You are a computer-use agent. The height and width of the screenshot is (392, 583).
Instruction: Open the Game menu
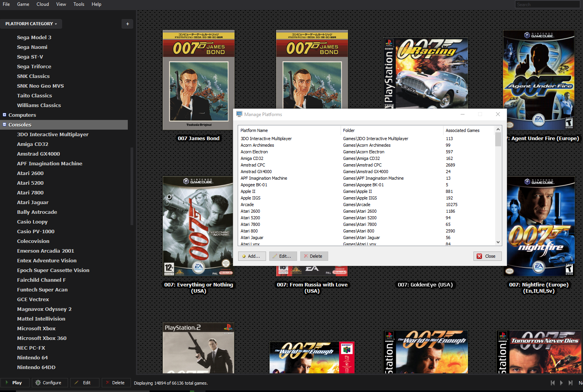point(23,4)
